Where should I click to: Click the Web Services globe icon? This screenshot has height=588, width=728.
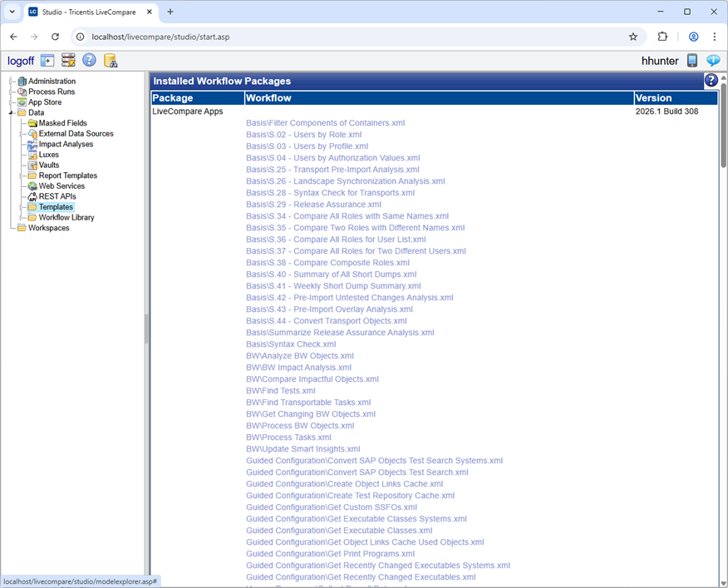point(32,186)
